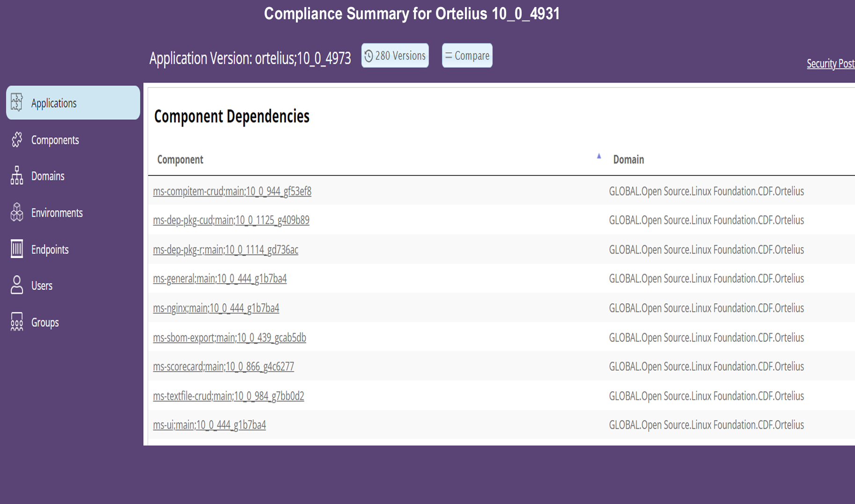Select the Endpoints barcode icon
This screenshot has height=504, width=855.
point(17,249)
